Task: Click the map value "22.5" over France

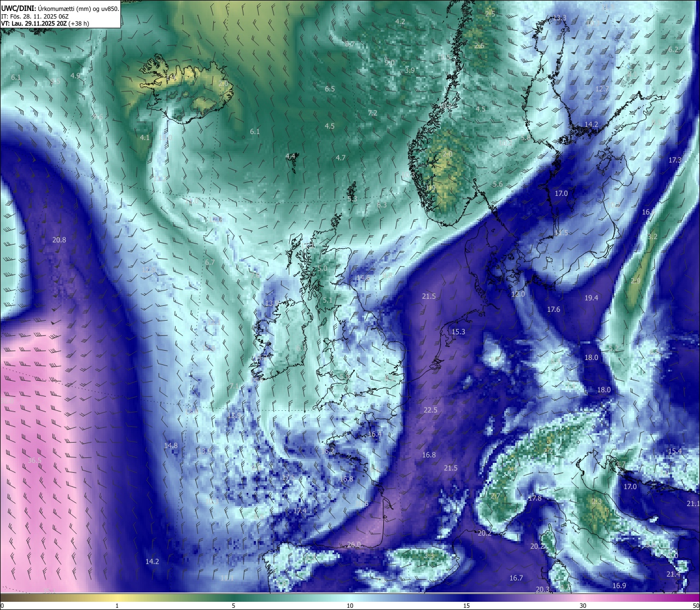Action: coord(430,410)
